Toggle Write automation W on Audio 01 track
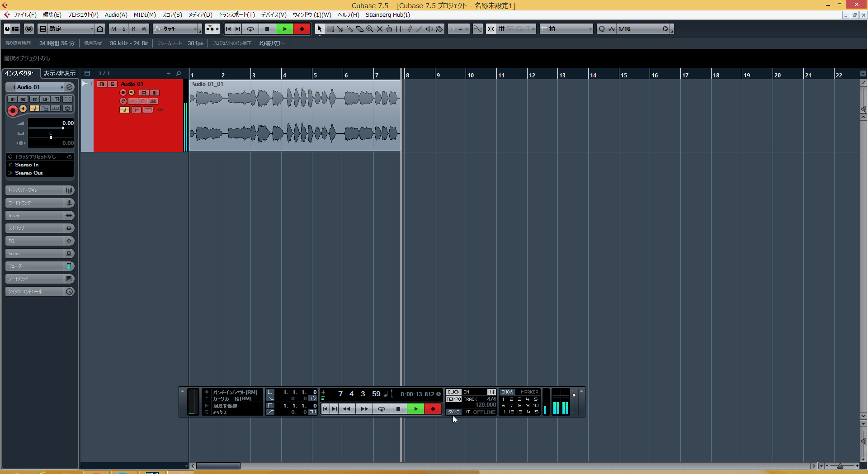Viewport: 868px width, 474px height. point(154,93)
